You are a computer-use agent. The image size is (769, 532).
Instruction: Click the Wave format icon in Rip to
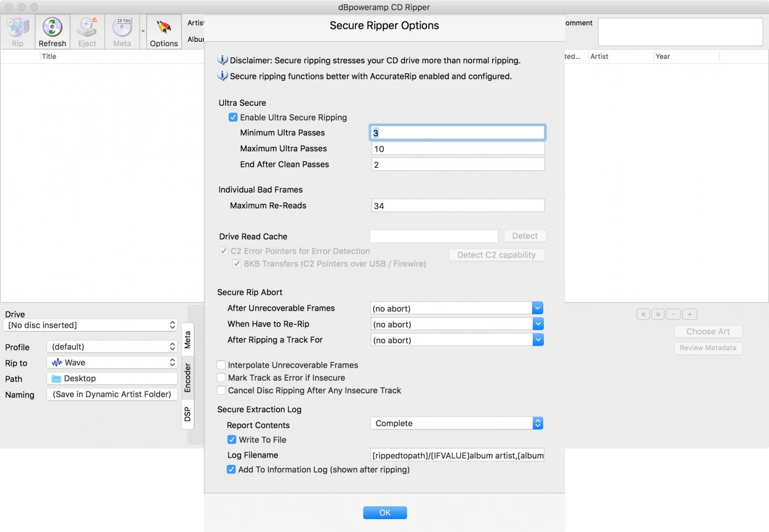[x=57, y=363]
